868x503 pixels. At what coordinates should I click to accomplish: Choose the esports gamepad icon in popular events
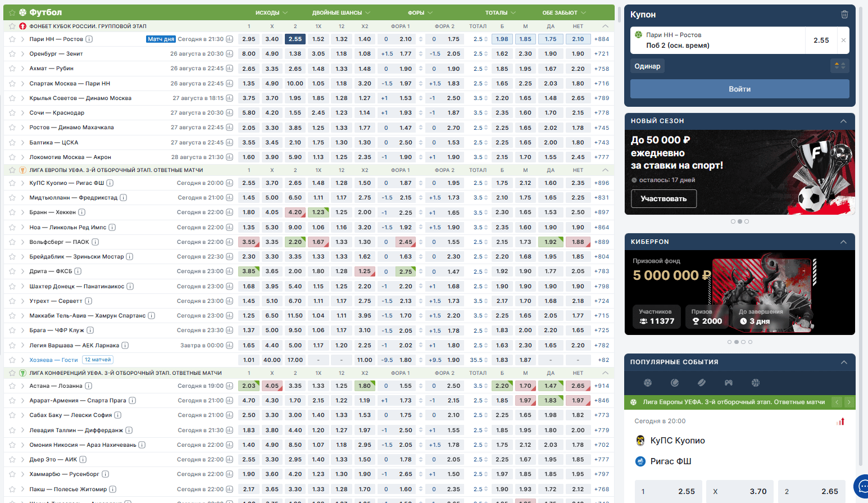click(x=729, y=383)
